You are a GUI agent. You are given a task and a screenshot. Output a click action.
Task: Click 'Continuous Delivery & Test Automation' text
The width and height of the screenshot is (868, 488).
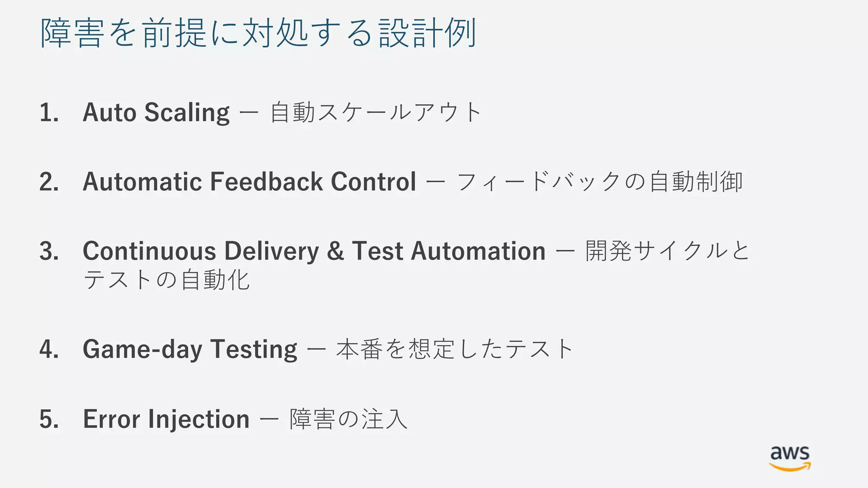pyautogui.click(x=314, y=251)
